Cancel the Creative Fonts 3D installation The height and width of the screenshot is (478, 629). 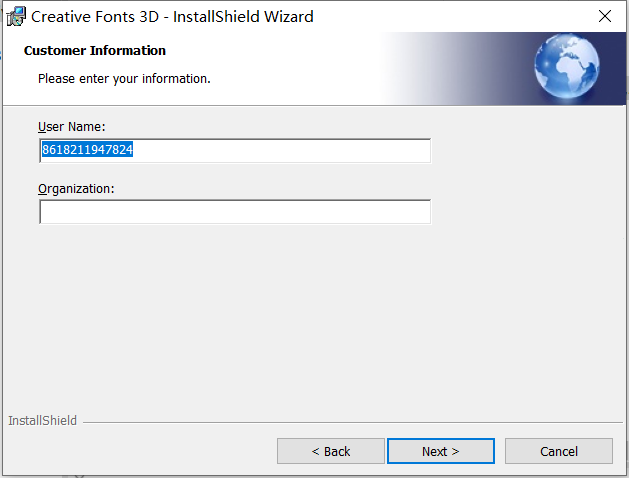[x=558, y=451]
